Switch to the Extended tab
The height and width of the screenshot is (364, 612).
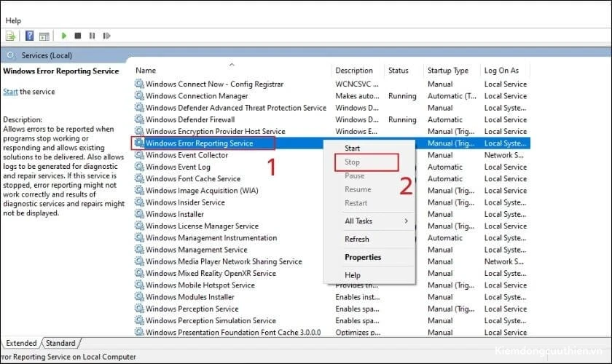tap(21, 343)
